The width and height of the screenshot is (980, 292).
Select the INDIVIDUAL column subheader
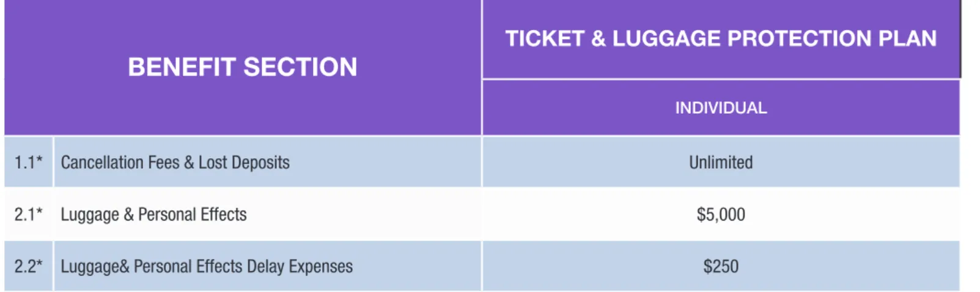point(721,108)
